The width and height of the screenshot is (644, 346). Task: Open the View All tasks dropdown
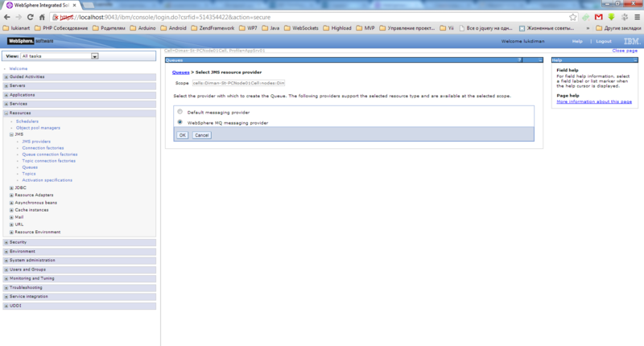60,56
